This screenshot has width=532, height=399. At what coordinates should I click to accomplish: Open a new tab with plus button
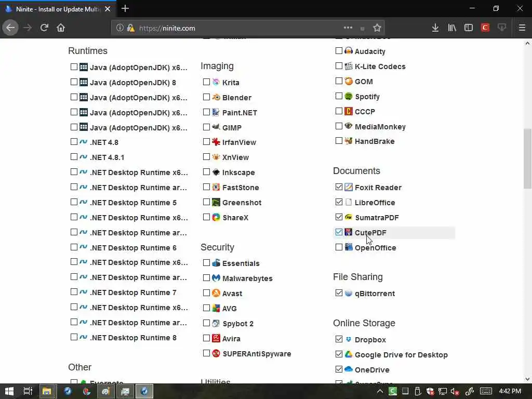pyautogui.click(x=125, y=8)
